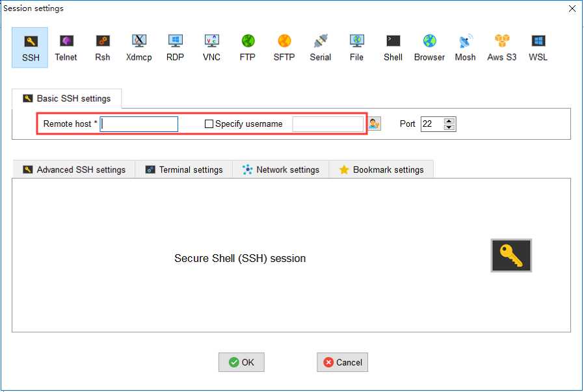Click the Secure Shell (SSH) session text
This screenshot has height=392, width=584.
(x=240, y=258)
